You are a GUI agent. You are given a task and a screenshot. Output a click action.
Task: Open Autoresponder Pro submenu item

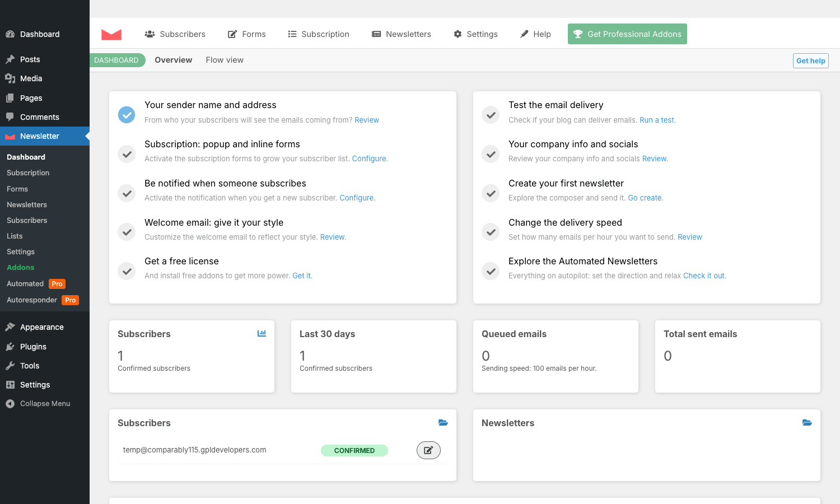pos(43,300)
